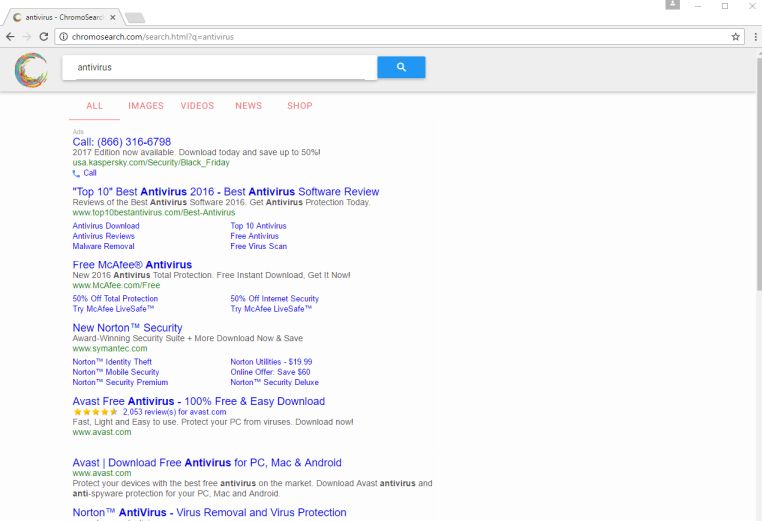The image size is (762, 521).
Task: Close the antivirus - ChromoSearch tab
Action: [113, 17]
